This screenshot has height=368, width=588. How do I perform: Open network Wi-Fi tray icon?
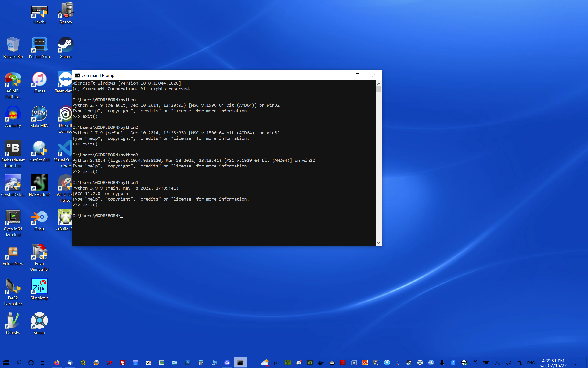pos(497,363)
